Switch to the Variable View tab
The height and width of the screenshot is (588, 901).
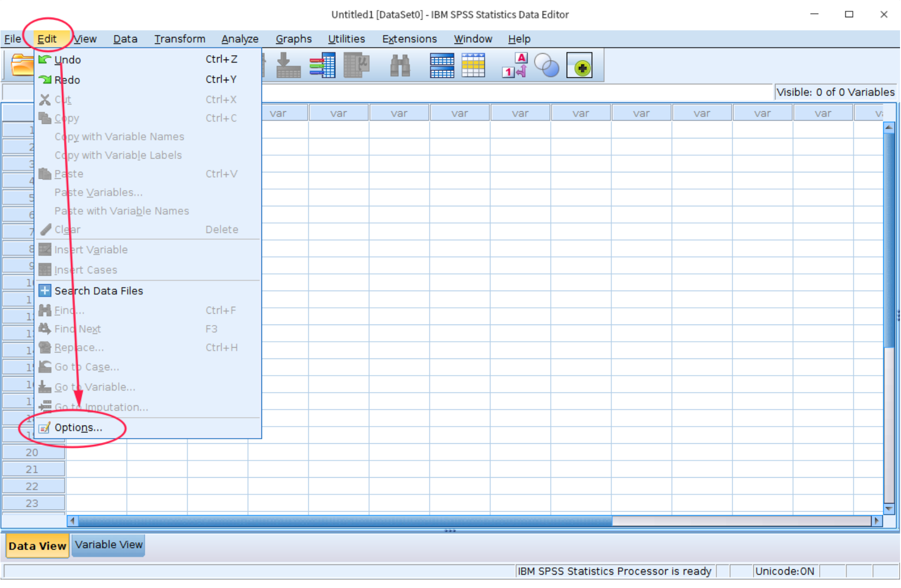tap(109, 545)
